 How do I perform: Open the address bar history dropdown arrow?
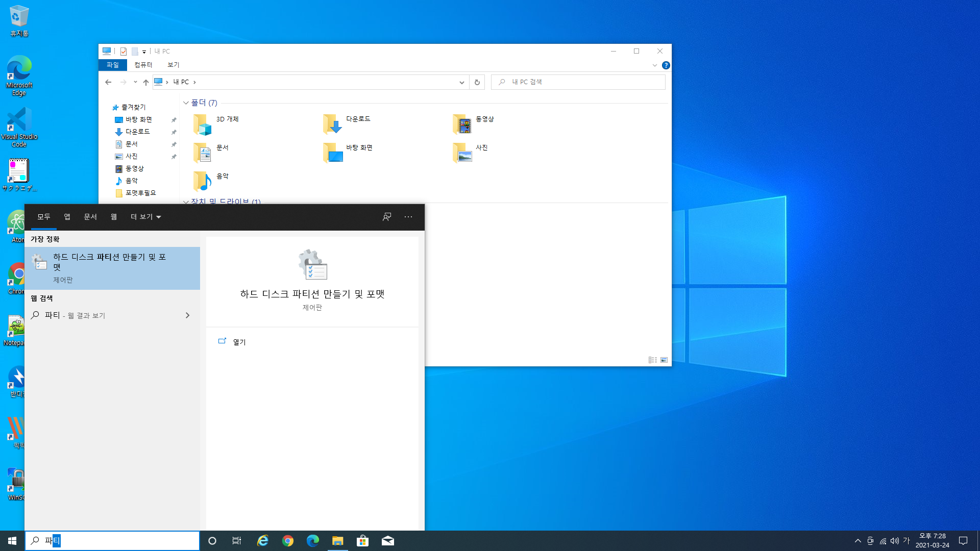pyautogui.click(x=461, y=82)
